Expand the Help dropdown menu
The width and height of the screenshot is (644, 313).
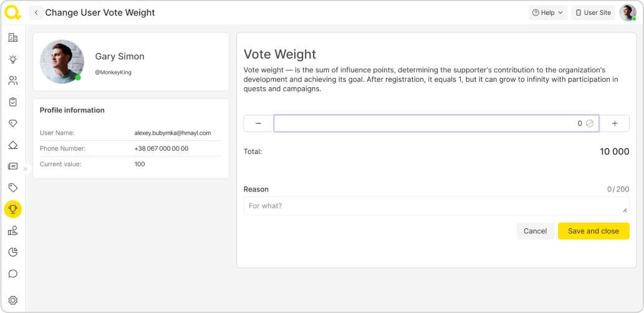tap(547, 12)
